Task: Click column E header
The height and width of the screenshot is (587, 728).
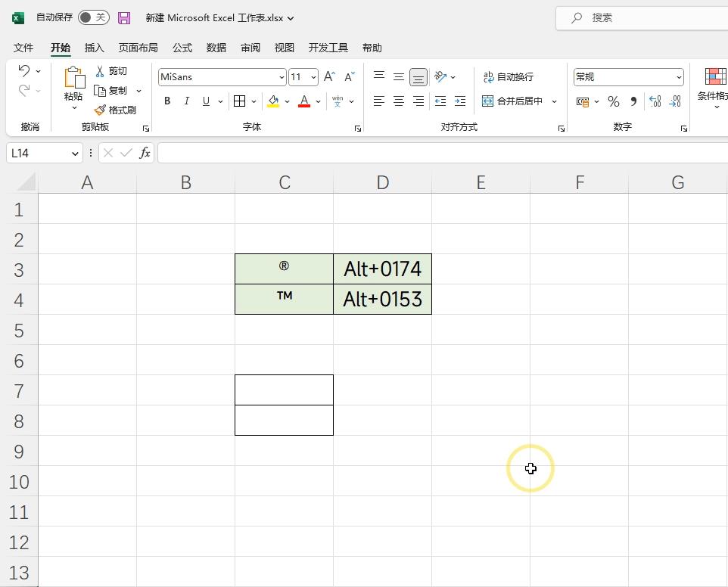Action: tap(481, 182)
